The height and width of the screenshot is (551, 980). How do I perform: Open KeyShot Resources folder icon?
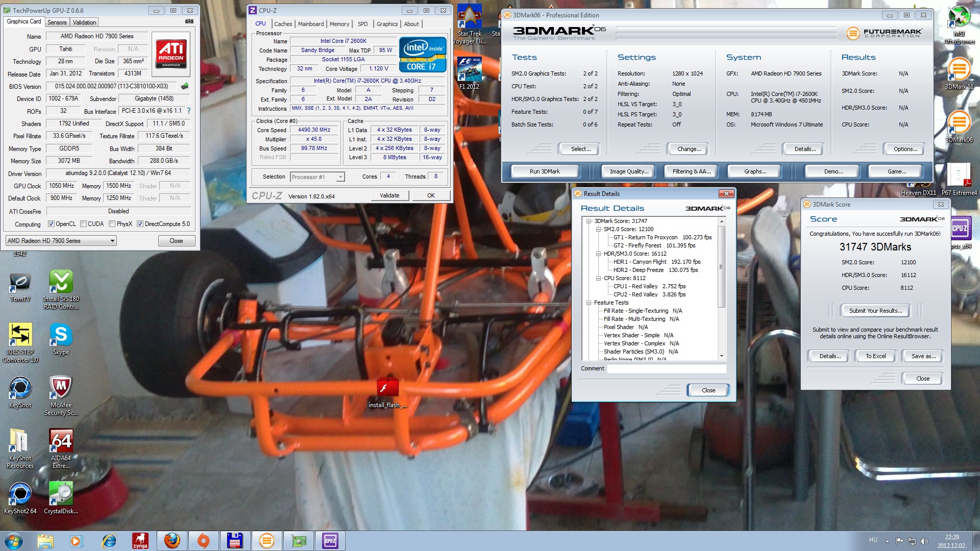20,449
